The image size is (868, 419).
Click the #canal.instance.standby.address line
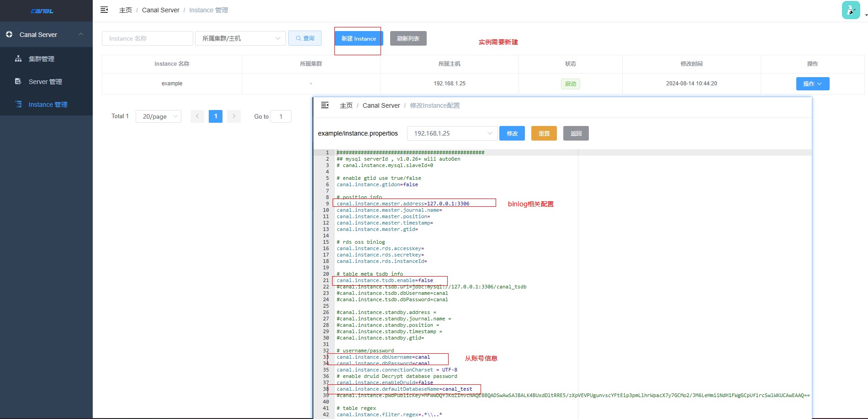(386, 312)
